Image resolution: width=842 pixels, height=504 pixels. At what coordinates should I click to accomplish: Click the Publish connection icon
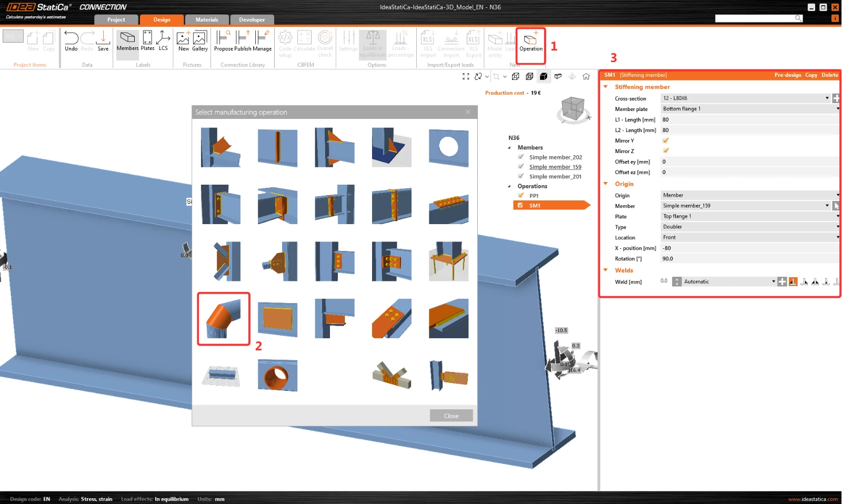tap(243, 41)
